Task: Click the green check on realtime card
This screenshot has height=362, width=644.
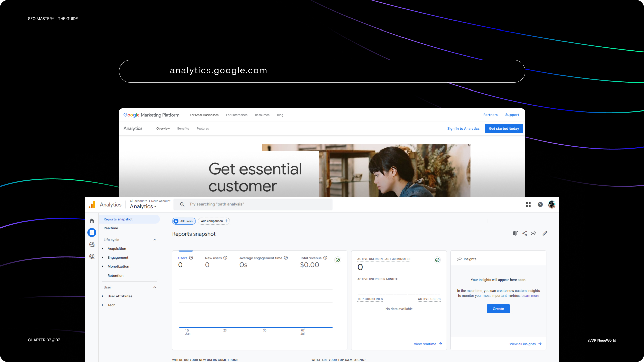Action: click(x=437, y=260)
